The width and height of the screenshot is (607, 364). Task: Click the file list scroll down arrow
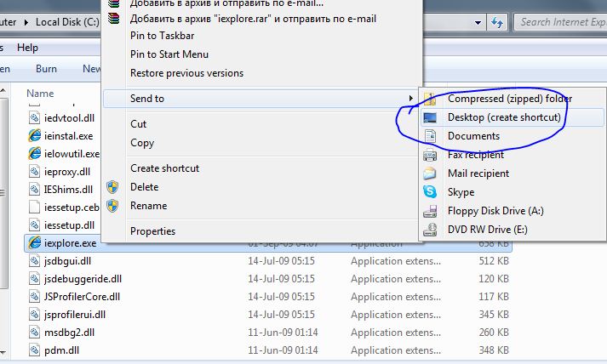3,352
